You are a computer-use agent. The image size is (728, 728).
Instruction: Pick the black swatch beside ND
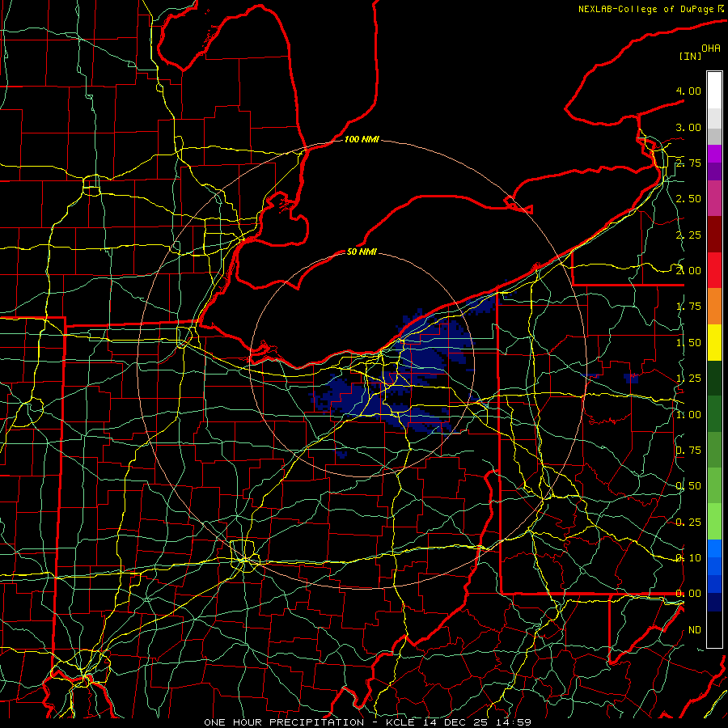tap(714, 629)
